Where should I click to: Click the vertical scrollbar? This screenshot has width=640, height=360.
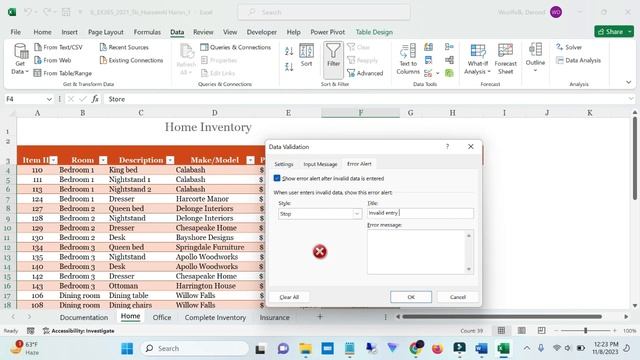(x=635, y=159)
